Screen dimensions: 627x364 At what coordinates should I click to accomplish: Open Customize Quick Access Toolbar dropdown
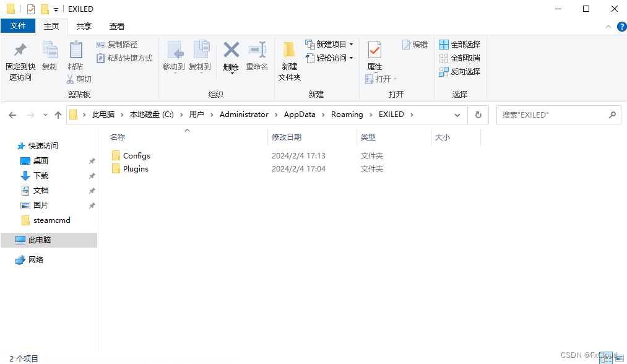click(56, 9)
